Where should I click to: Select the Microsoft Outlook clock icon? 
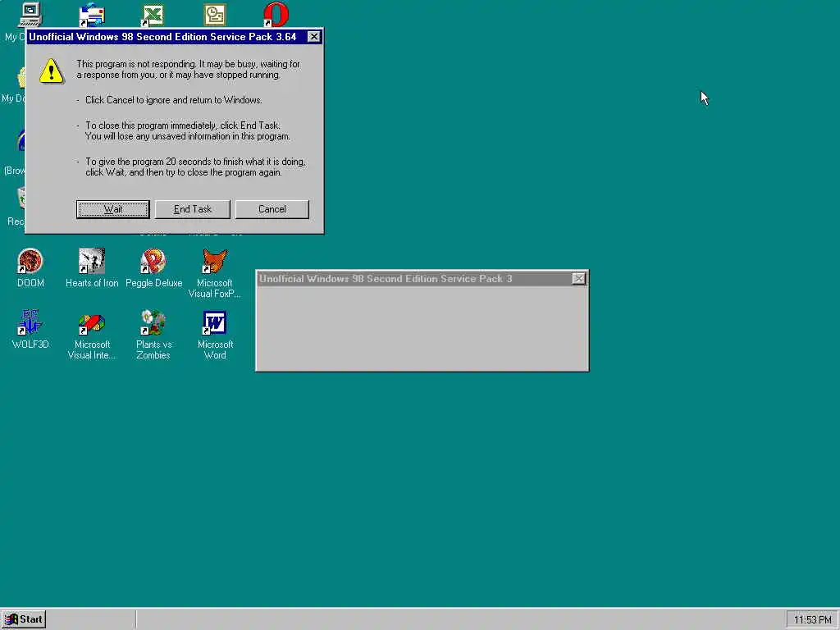[215, 15]
